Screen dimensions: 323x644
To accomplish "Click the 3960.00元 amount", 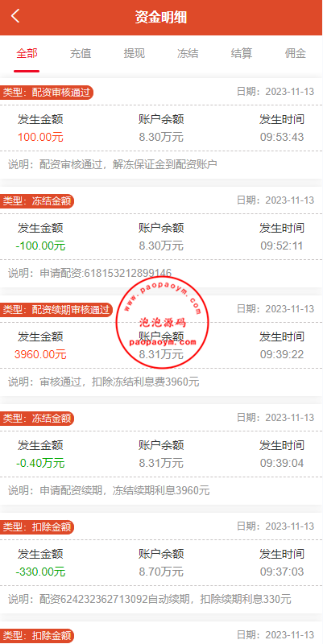I will [x=40, y=354].
